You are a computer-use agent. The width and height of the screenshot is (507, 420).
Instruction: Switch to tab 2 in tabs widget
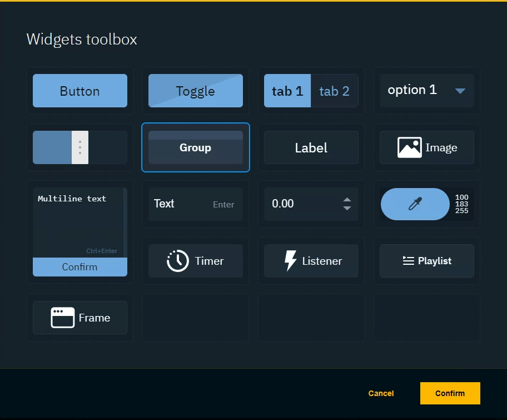[334, 91]
